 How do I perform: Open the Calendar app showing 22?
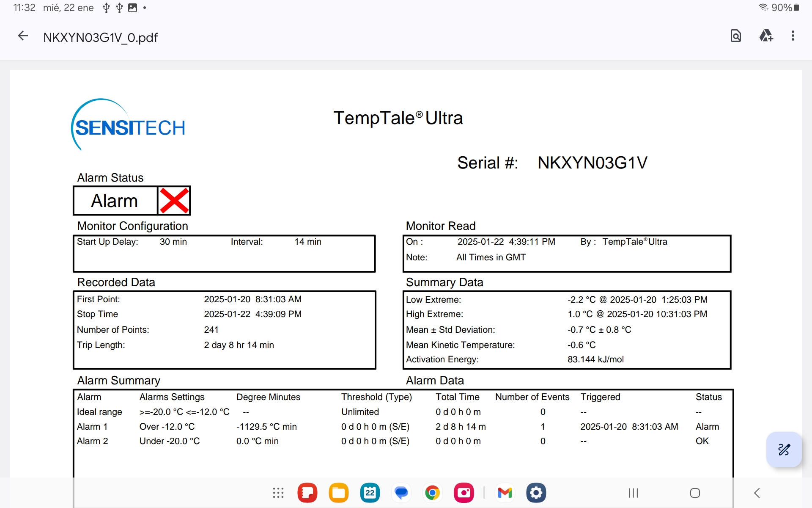coord(370,493)
